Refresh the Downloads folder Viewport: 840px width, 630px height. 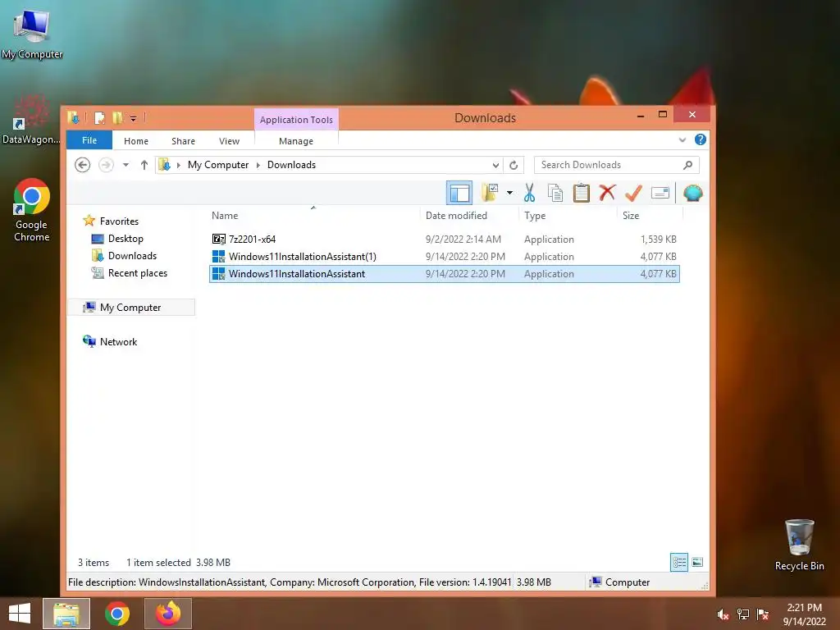click(514, 165)
